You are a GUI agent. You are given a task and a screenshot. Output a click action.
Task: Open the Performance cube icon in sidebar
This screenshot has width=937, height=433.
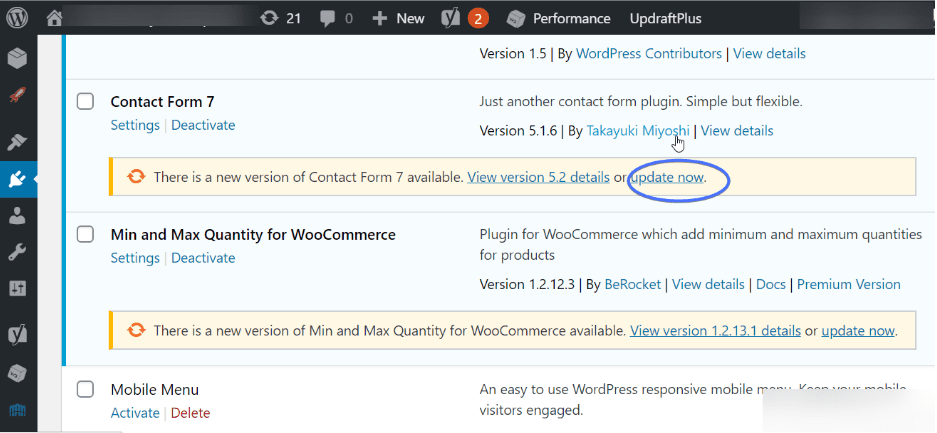(18, 373)
